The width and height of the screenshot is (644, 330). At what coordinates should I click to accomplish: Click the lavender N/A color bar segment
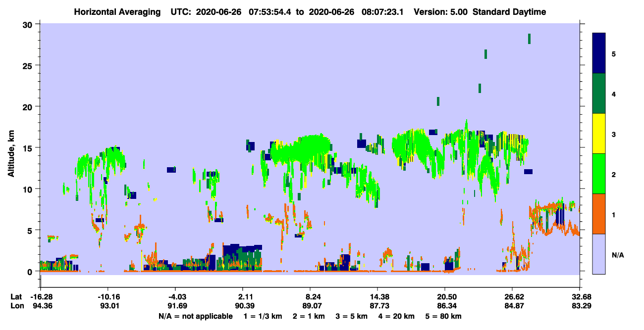pos(599,254)
